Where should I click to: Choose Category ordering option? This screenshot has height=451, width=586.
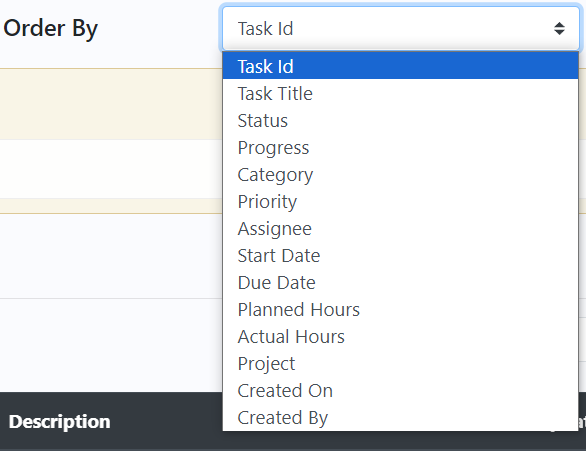coord(400,174)
